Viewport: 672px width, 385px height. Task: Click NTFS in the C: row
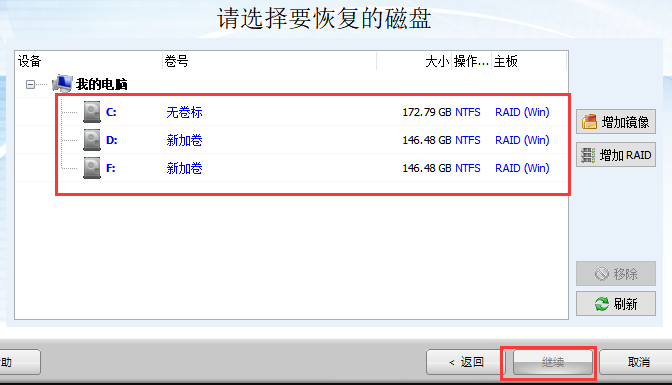[x=468, y=112]
